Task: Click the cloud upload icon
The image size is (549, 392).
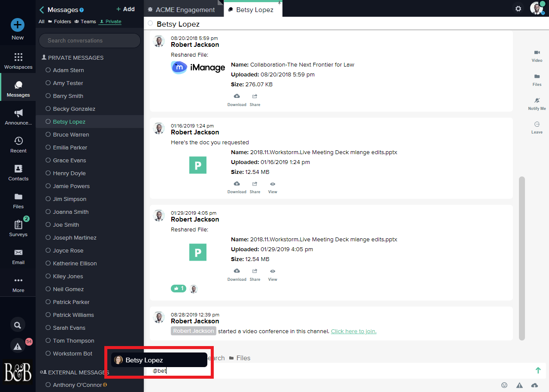Action: [534, 385]
